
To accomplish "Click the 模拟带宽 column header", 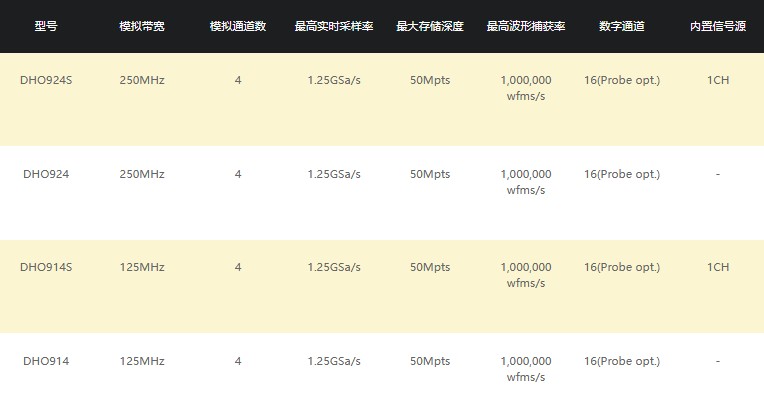I will click(x=142, y=26).
